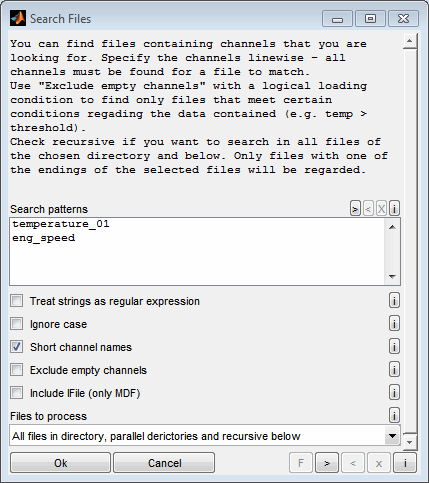This screenshot has height=483, width=429.
Task: Click the Cancel button
Action: 164,463
